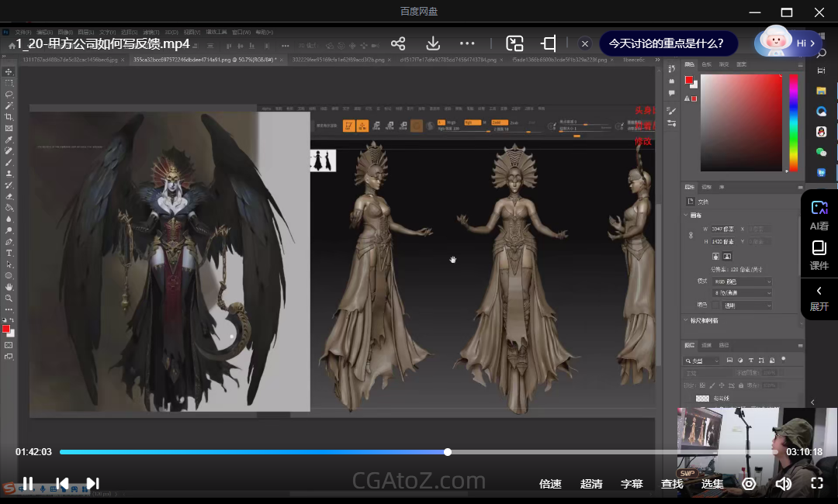838x504 pixels.
Task: Open the three-dot more options menu
Action: click(467, 43)
